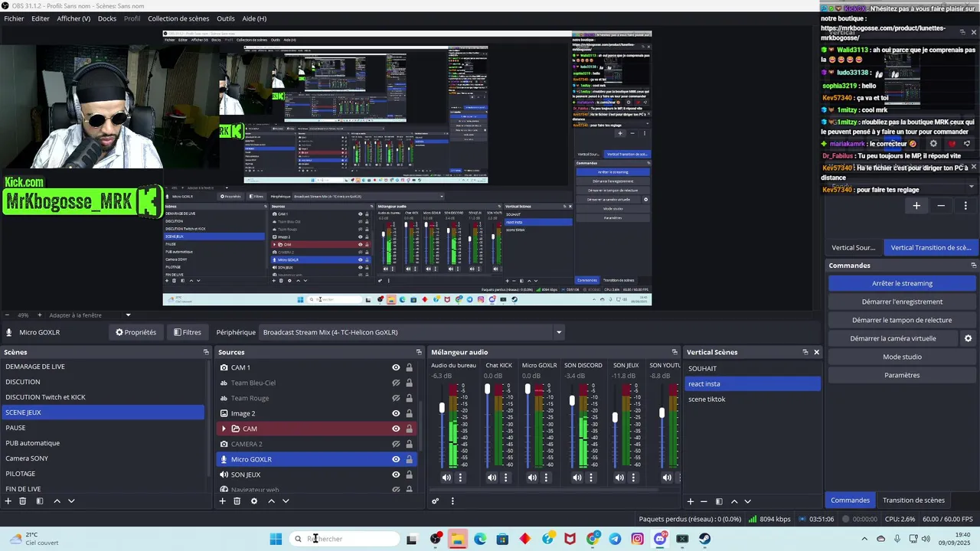This screenshot has height=551, width=980.
Task: Click Arrêter le streaming button
Action: [902, 283]
